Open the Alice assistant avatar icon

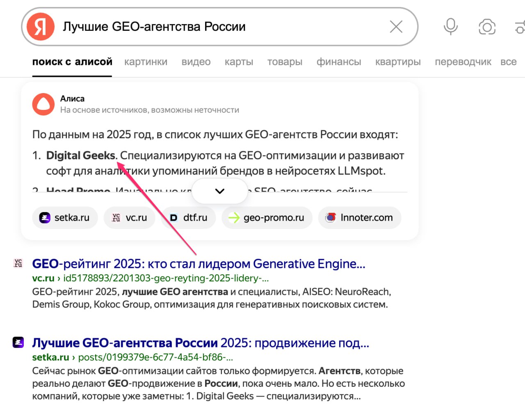(43, 104)
